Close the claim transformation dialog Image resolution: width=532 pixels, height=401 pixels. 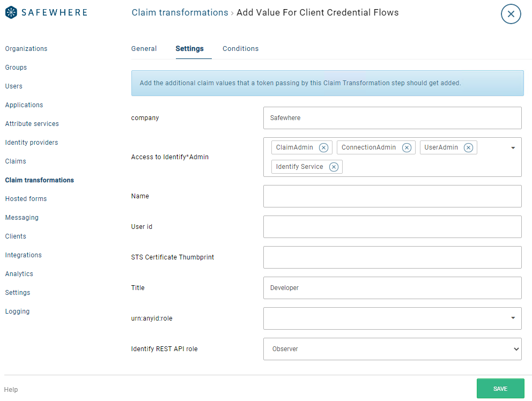(511, 14)
